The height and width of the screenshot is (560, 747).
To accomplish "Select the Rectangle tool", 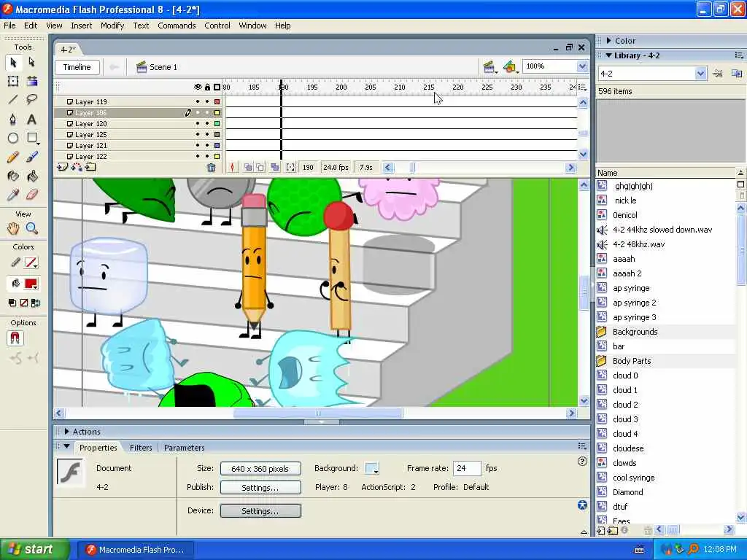I will (32, 138).
